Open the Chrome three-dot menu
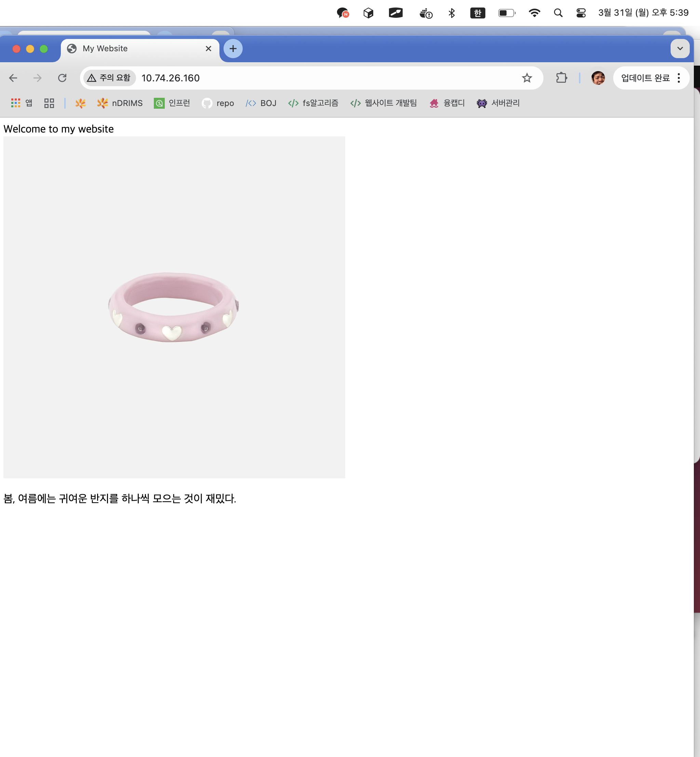The height and width of the screenshot is (757, 700). pos(679,78)
